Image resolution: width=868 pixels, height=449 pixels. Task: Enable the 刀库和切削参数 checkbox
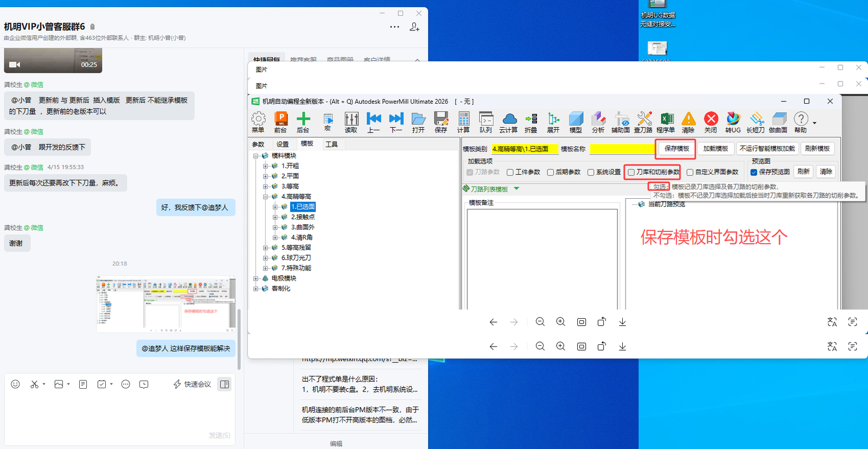[631, 172]
